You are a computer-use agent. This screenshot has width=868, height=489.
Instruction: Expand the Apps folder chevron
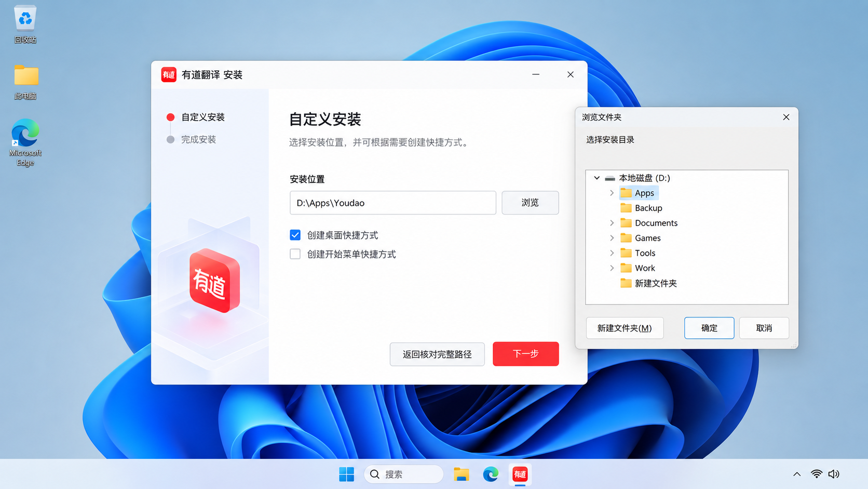(x=612, y=193)
